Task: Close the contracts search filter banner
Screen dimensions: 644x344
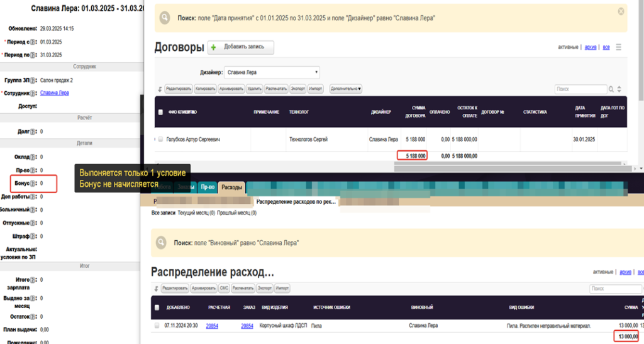Action: (x=621, y=11)
